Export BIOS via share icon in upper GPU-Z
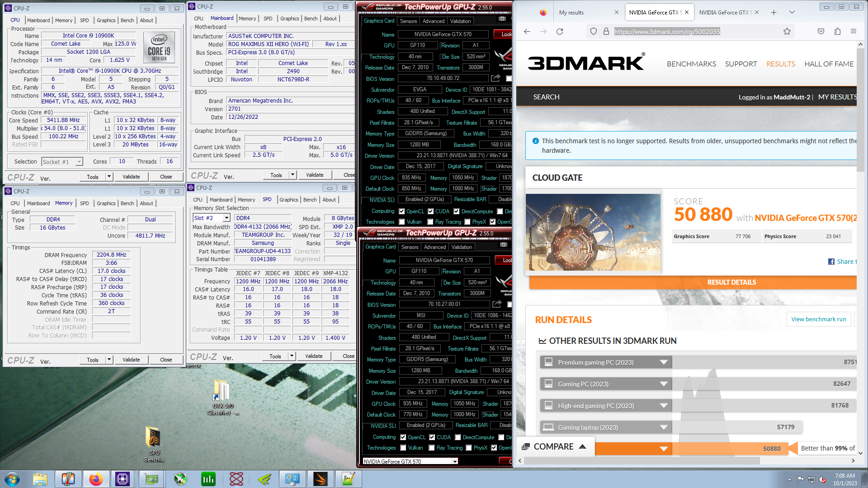 click(x=496, y=78)
